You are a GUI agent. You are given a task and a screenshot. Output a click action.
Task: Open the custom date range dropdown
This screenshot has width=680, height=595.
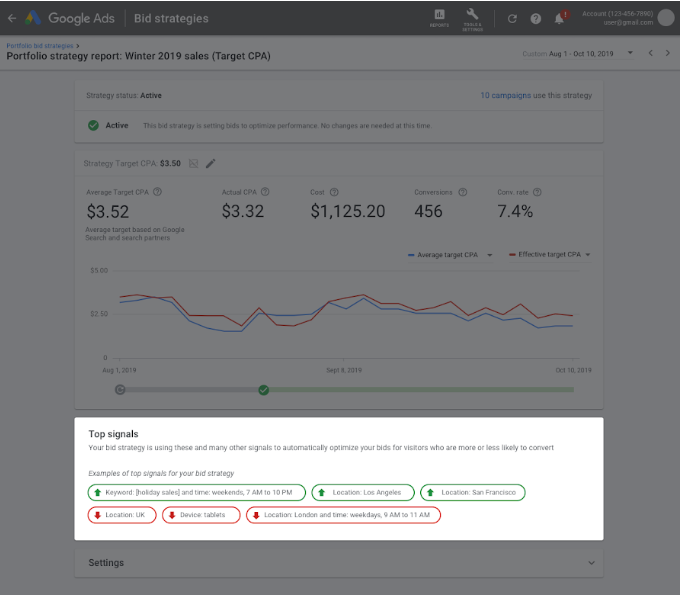coord(630,53)
